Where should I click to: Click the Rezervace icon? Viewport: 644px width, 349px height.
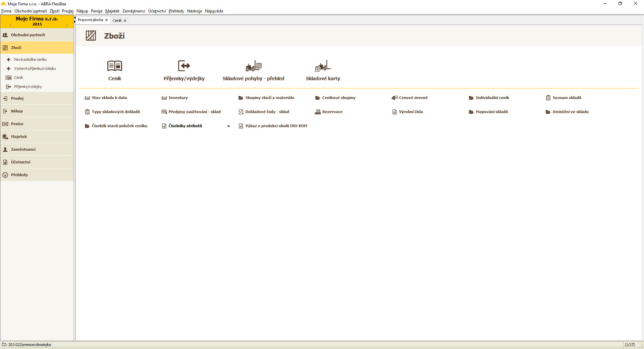pyautogui.click(x=318, y=112)
